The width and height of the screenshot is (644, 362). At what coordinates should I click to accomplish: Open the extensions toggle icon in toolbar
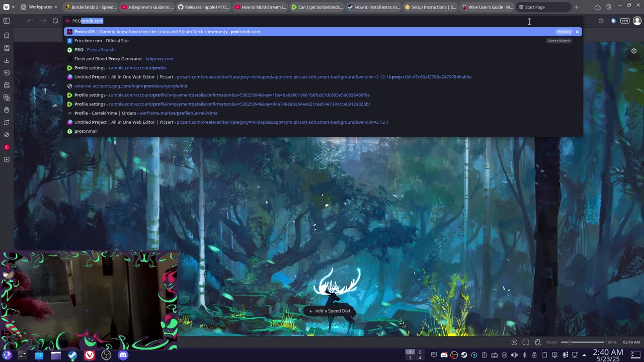pos(601,21)
